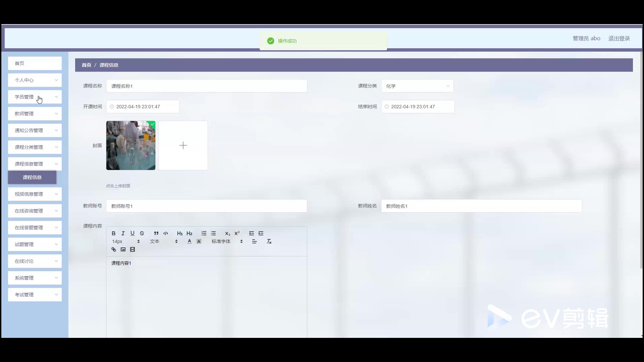Click the superscript icon
The width and height of the screenshot is (644, 362).
click(x=237, y=233)
